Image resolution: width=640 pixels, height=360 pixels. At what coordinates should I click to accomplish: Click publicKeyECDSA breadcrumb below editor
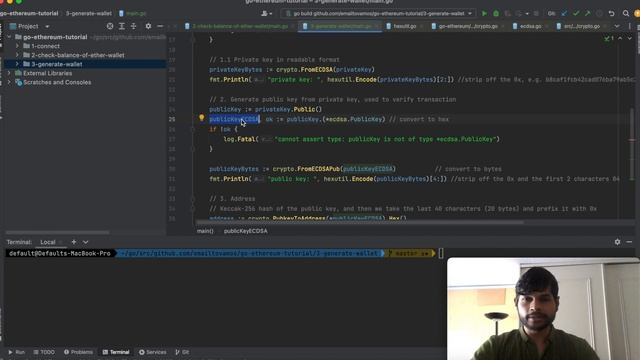[x=245, y=231]
